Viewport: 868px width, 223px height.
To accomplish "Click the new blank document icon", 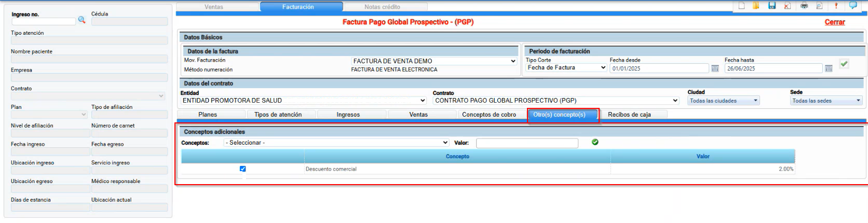I will (x=742, y=6).
